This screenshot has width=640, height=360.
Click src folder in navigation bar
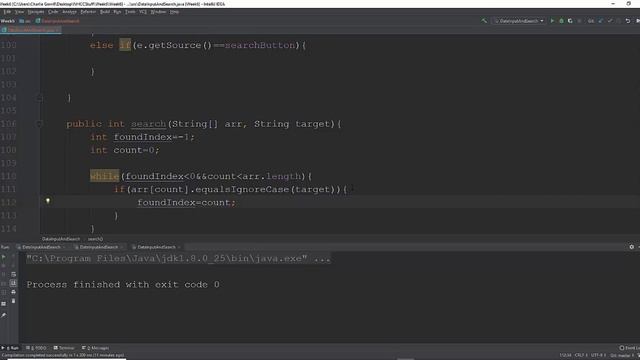pos(24,21)
